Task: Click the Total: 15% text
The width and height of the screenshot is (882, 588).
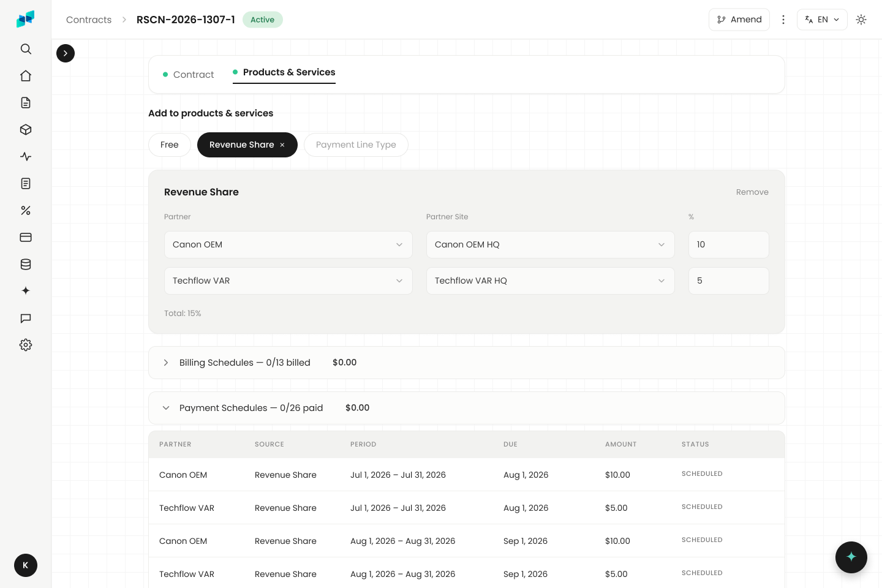Action: (x=183, y=314)
